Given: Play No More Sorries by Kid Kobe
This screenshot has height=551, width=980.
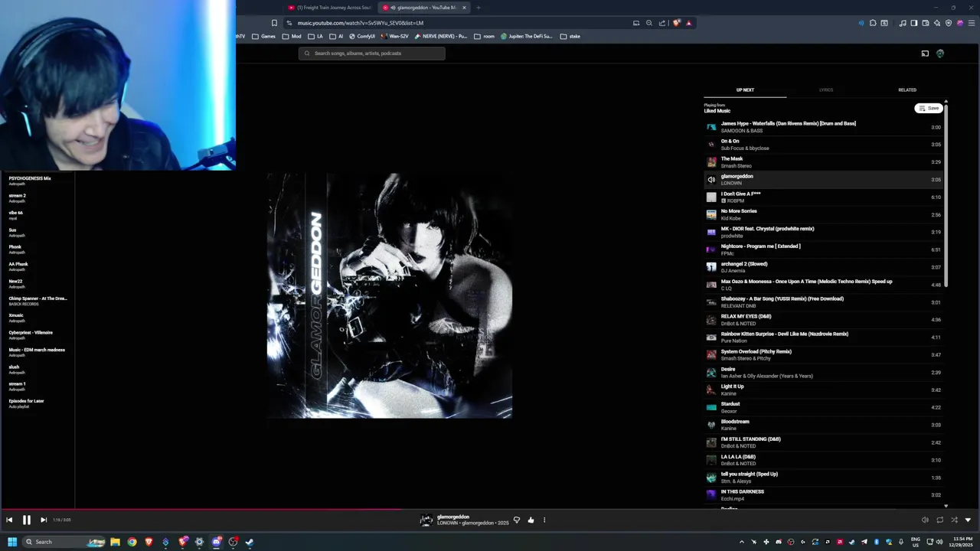Looking at the screenshot, I should (x=823, y=215).
